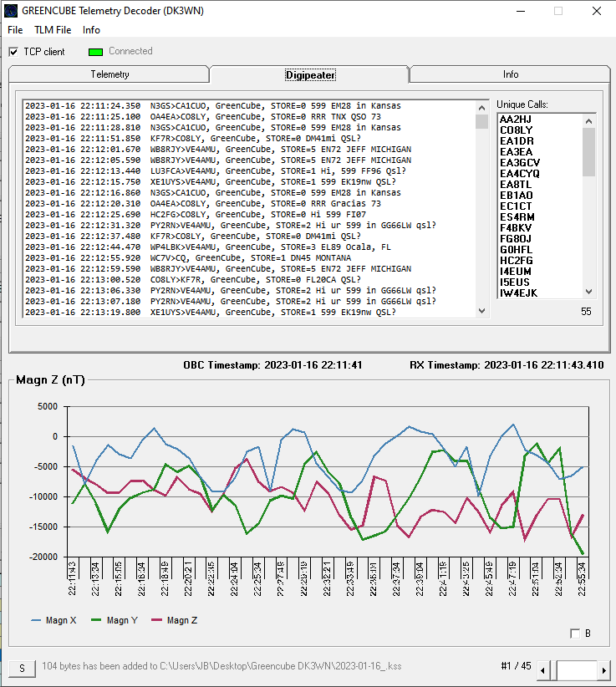Toggle the TCP client checkbox
This screenshot has height=687, width=616.
(x=13, y=52)
